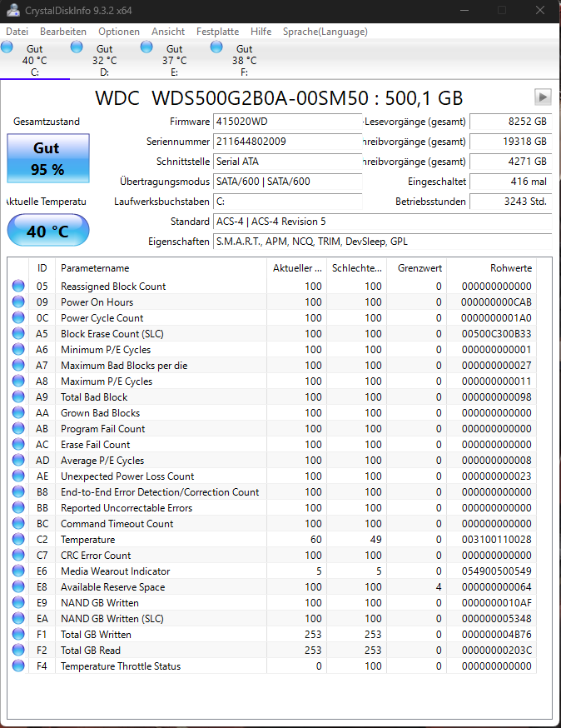561x728 pixels.
Task: Click the WDC WDS500G2B0A-00SM50 disk title
Action: point(279,98)
